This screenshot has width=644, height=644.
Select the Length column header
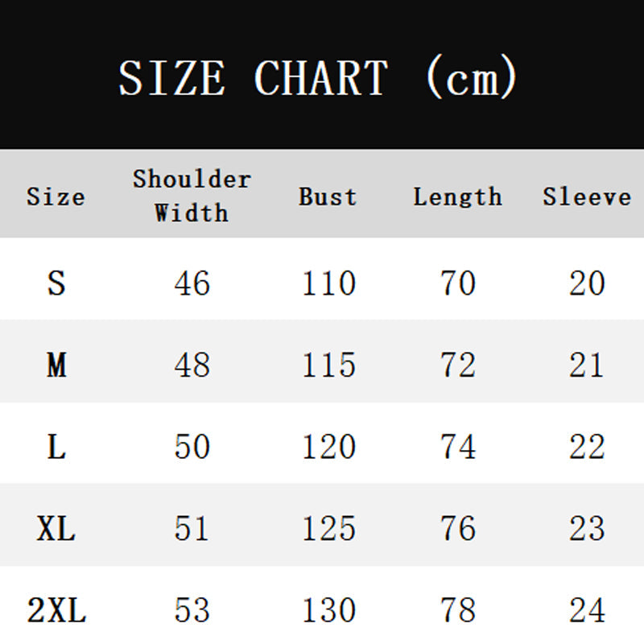pos(457,196)
